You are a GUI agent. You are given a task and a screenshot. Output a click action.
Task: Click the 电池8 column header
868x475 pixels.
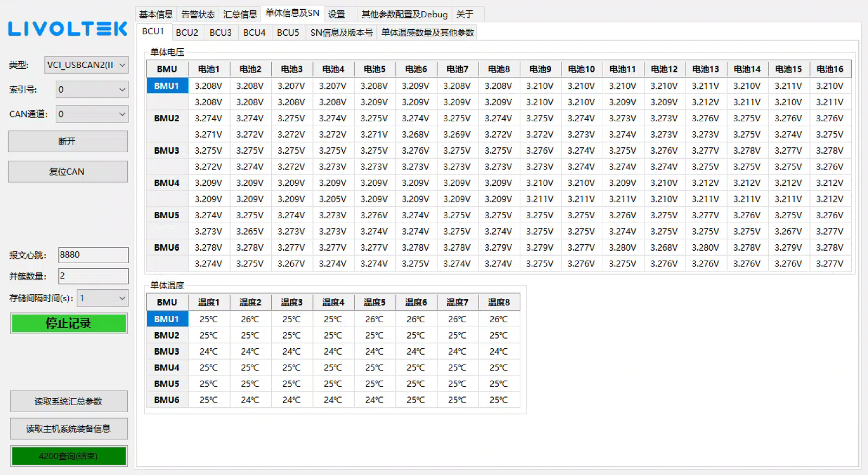tap(499, 69)
